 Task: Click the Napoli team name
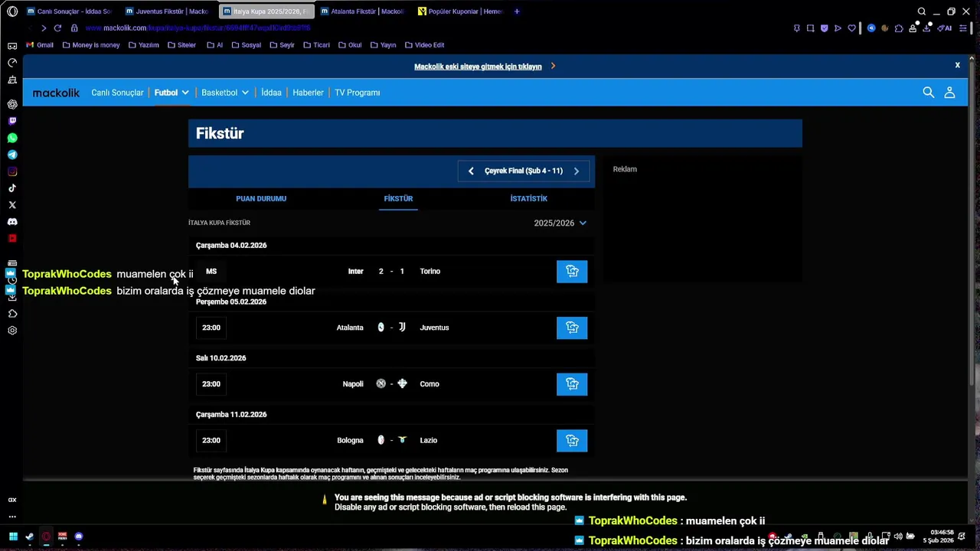[x=353, y=384]
